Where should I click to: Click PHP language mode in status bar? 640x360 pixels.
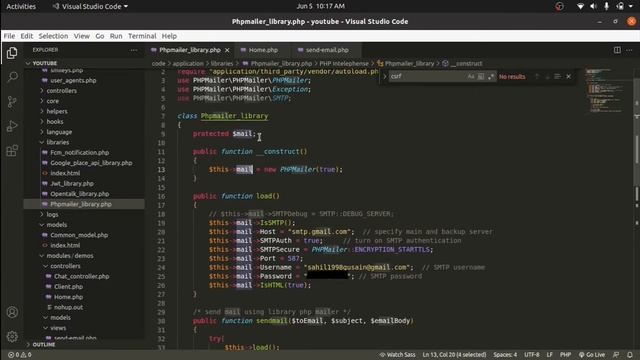click(x=565, y=355)
